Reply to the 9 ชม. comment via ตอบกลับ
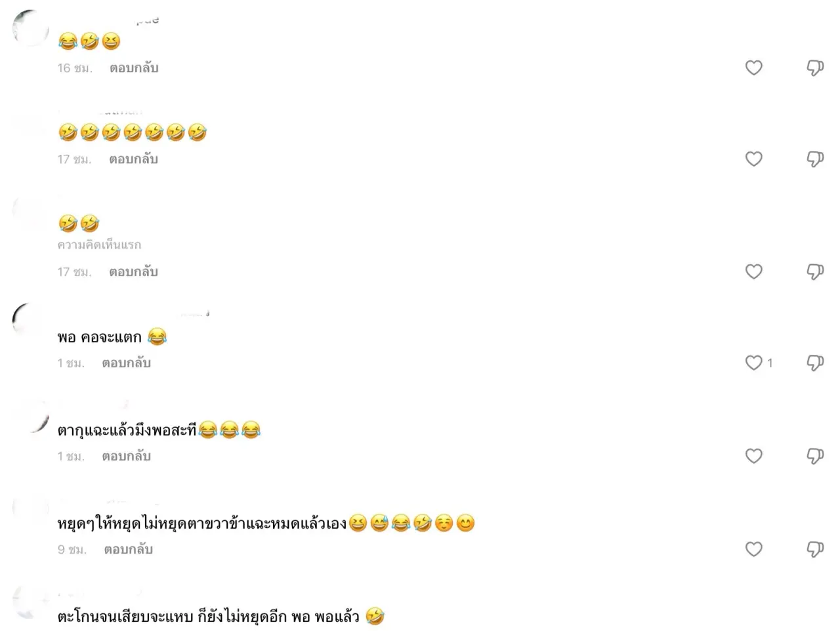Image resolution: width=840 pixels, height=631 pixels. pos(129,549)
